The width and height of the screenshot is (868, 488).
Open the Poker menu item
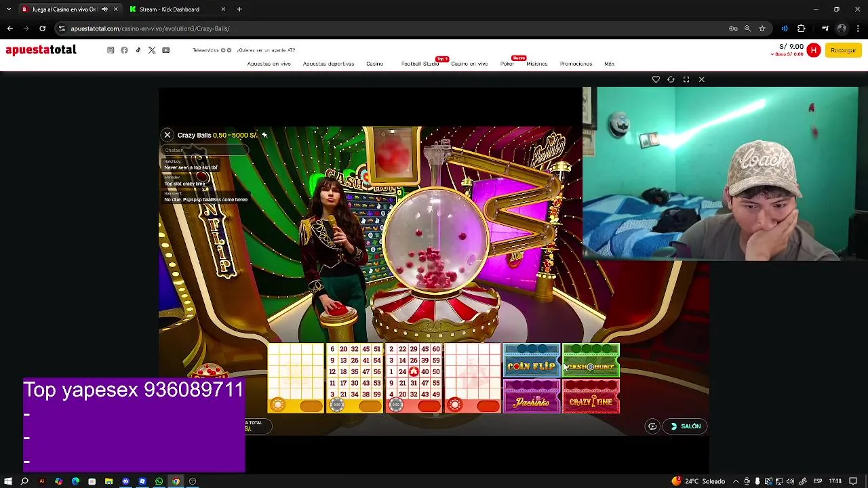(507, 64)
